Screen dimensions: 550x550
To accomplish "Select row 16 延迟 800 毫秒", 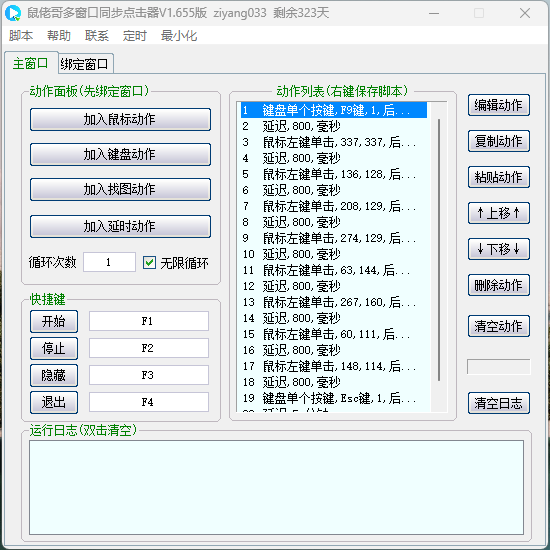I will point(334,350).
